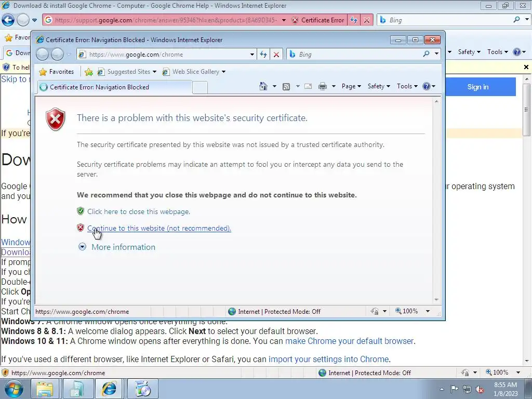Click the Home icon in command bar
The width and height of the screenshot is (532, 399).
(263, 87)
